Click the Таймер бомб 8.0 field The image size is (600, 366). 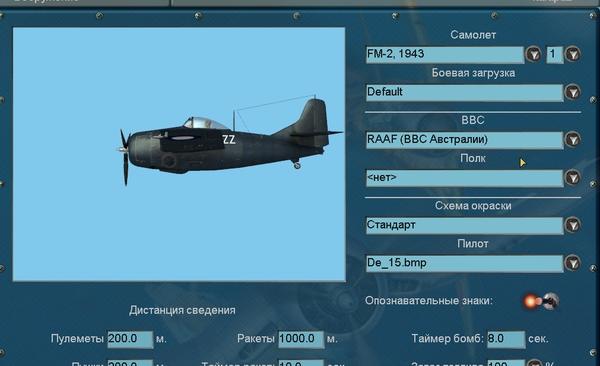(506, 339)
